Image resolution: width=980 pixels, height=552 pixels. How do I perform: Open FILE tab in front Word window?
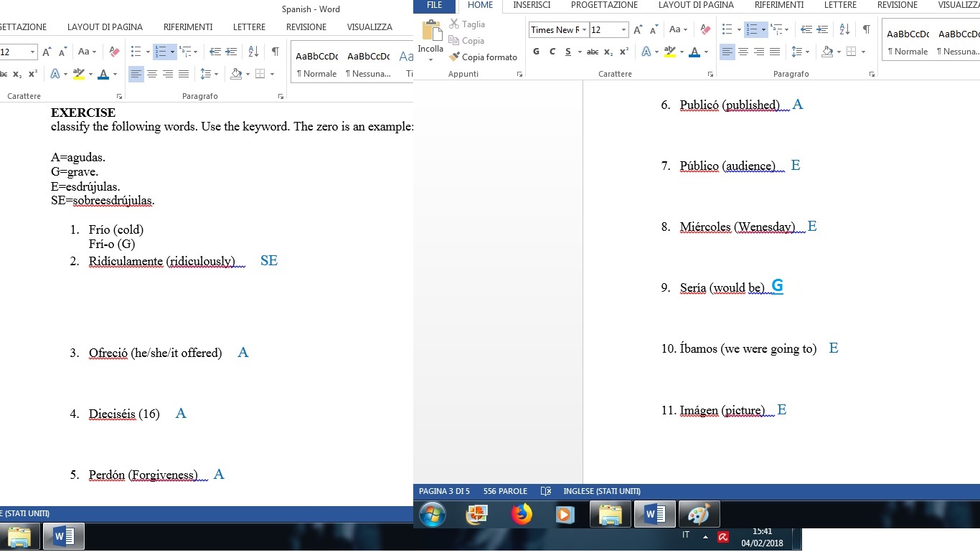tap(435, 5)
